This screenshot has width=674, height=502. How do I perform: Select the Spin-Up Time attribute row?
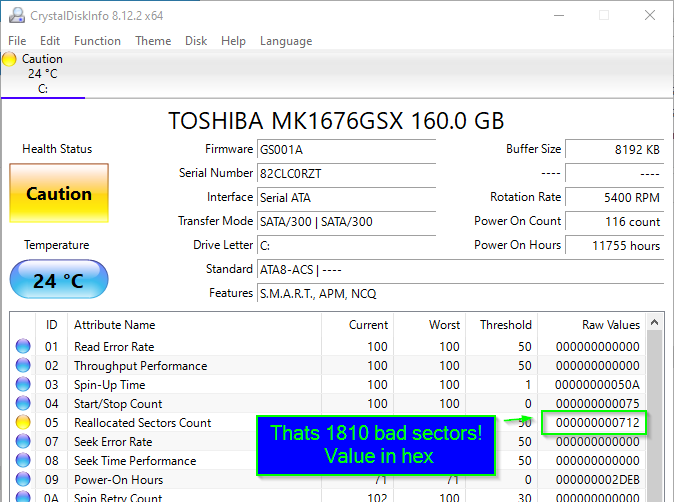tap(328, 384)
